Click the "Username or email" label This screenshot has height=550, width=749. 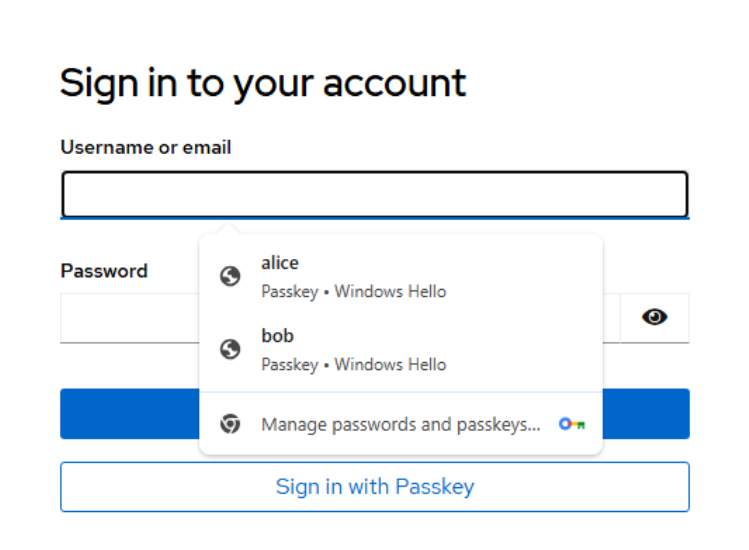coord(146,147)
